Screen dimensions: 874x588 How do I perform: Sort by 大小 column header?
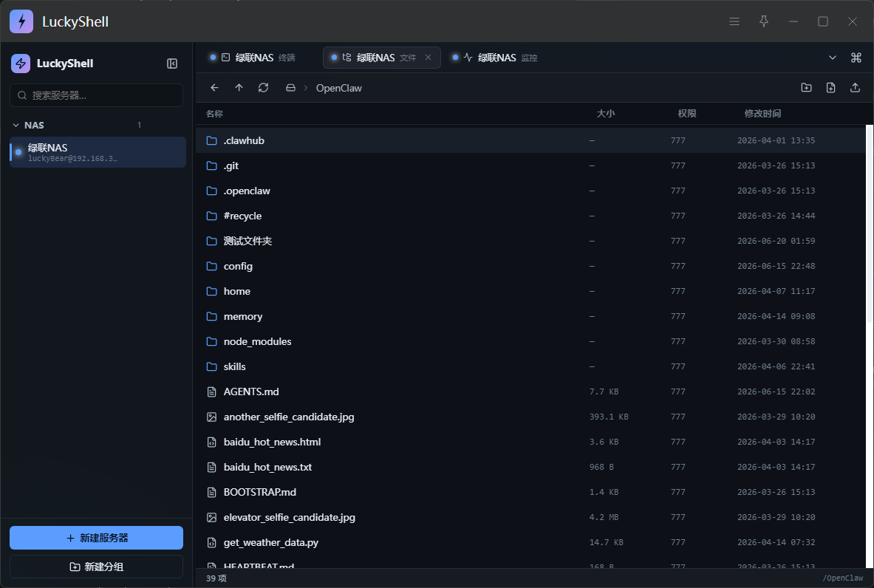tap(606, 114)
